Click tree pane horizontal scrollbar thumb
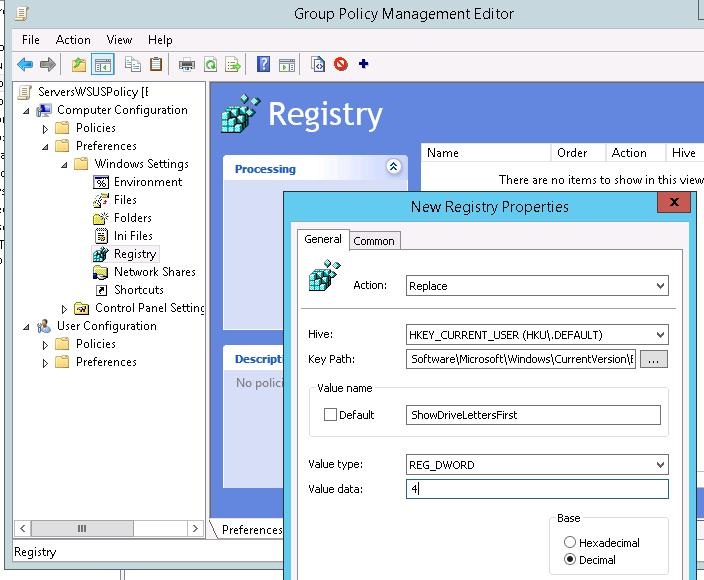Screen dimensions: 704x580 click(x=82, y=528)
